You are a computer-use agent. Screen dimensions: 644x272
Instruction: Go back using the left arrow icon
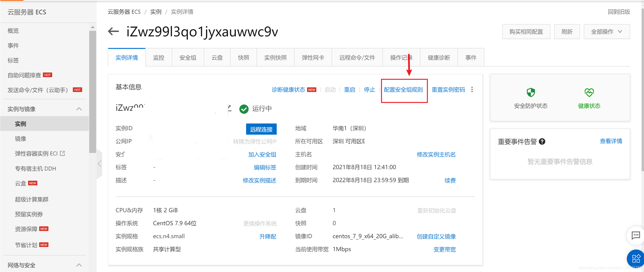(x=113, y=32)
